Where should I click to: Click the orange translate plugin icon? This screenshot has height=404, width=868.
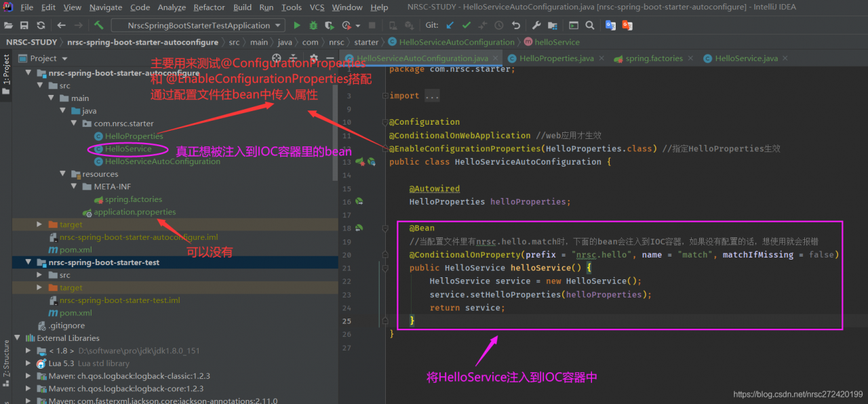point(627,25)
